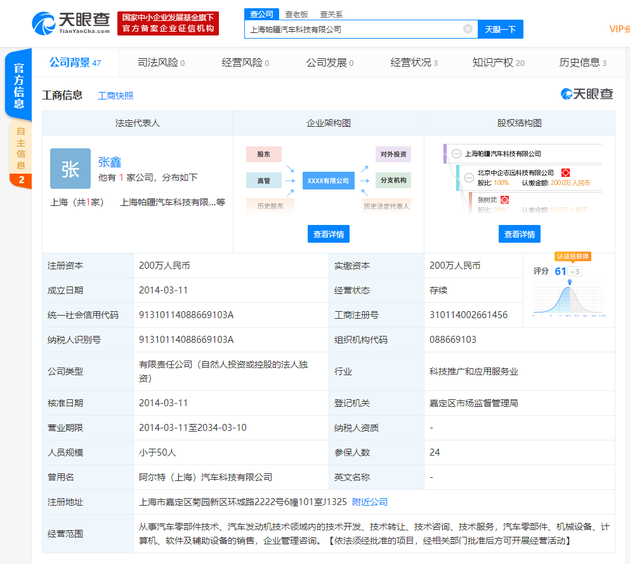This screenshot has width=630, height=564.
Task: Open the 附近公司 link after the address
Action: [x=370, y=501]
